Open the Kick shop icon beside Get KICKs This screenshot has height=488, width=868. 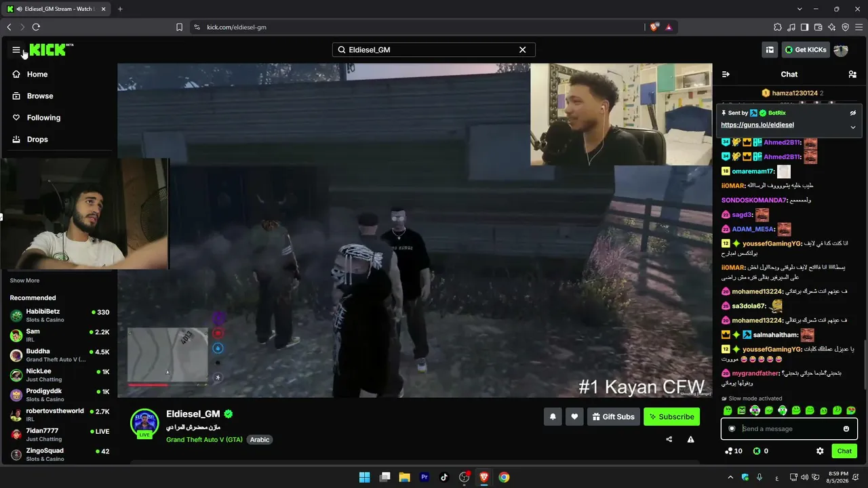tap(770, 49)
